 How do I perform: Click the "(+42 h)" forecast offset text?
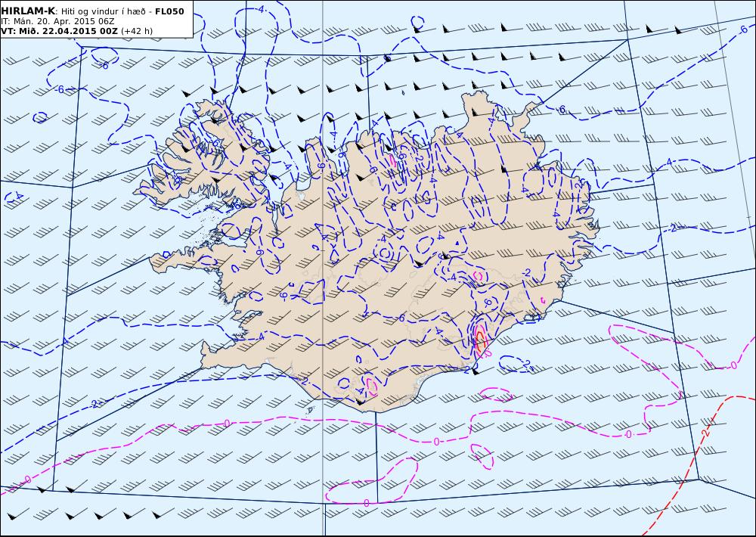click(x=137, y=31)
